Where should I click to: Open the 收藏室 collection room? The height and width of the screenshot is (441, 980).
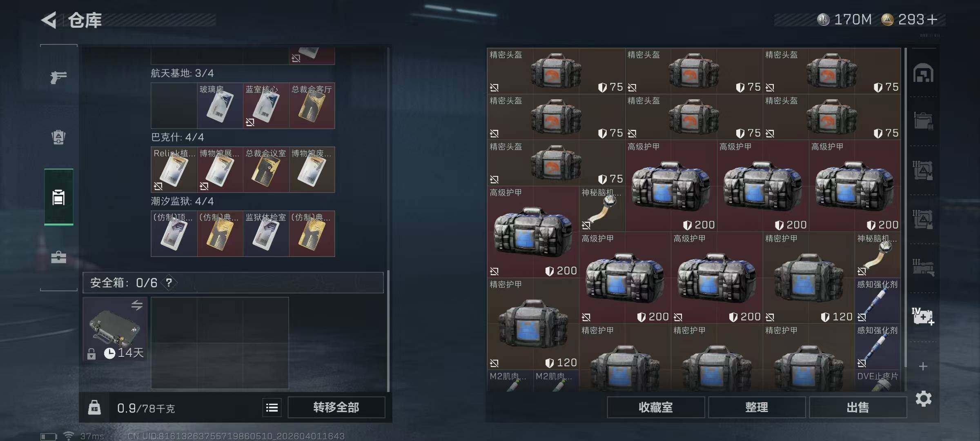pos(656,407)
